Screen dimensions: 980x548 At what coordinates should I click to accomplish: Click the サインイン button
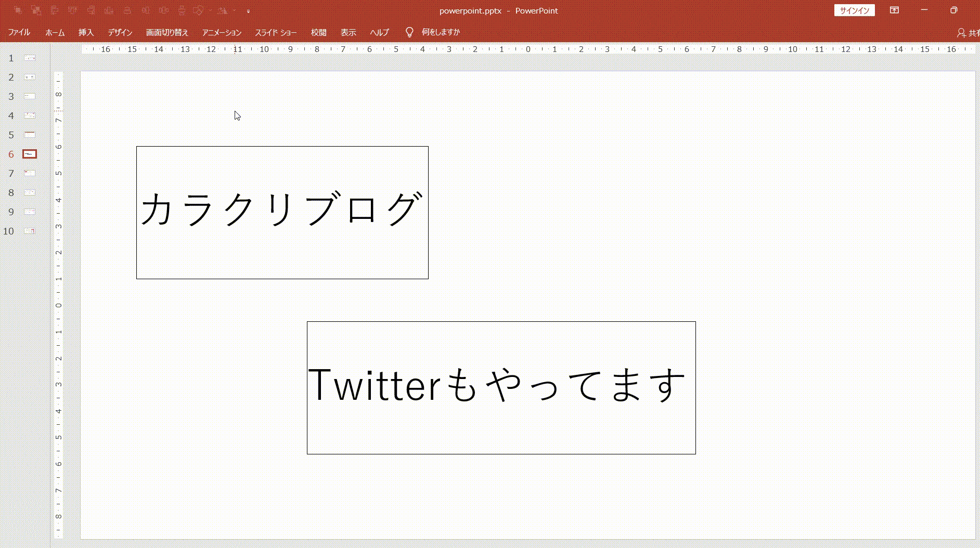coord(854,10)
